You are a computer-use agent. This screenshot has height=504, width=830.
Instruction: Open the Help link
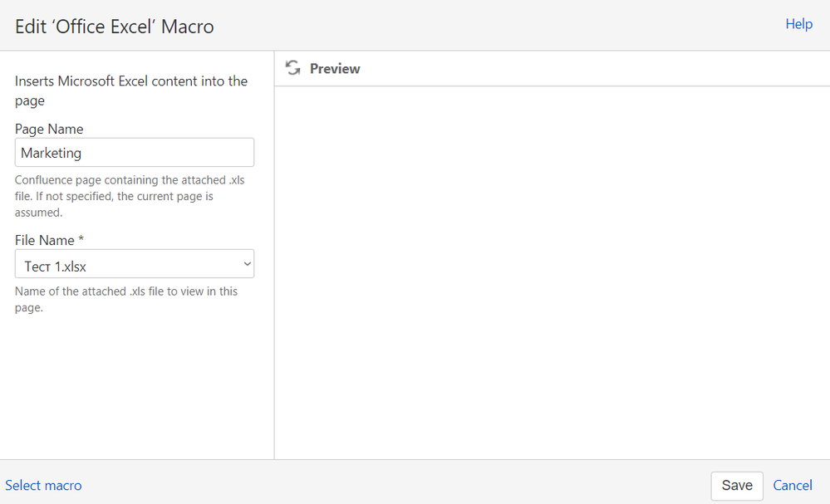(798, 24)
